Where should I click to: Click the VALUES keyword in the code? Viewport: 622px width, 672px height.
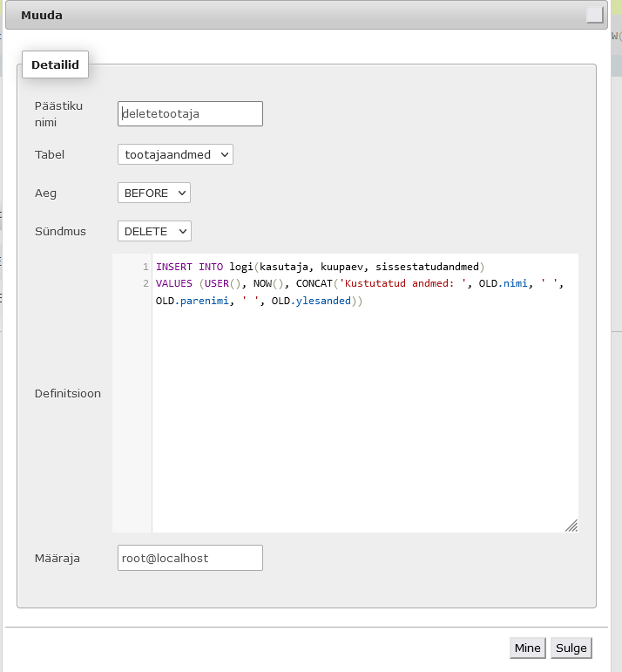tap(174, 283)
